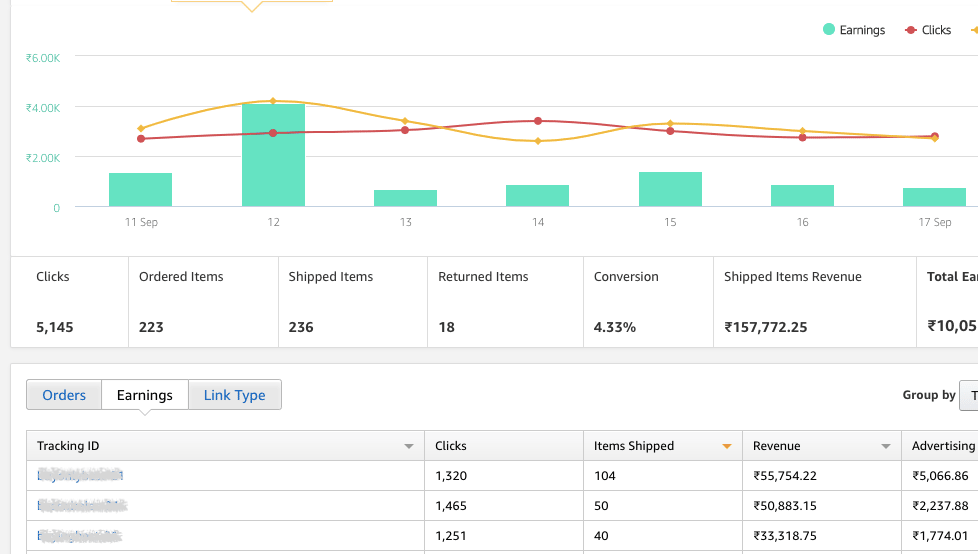978x554 pixels.
Task: Expand the Revenue column sort arrow
Action: click(x=886, y=446)
